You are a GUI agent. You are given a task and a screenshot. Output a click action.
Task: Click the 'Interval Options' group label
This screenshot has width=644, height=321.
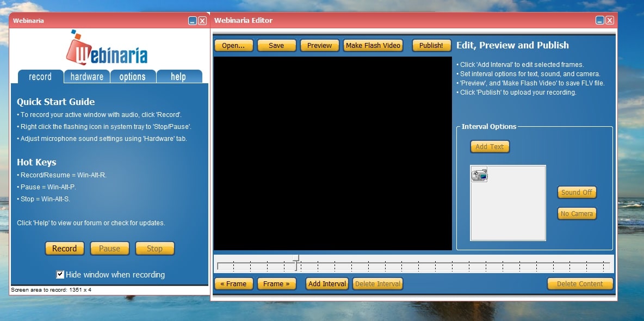pyautogui.click(x=489, y=127)
